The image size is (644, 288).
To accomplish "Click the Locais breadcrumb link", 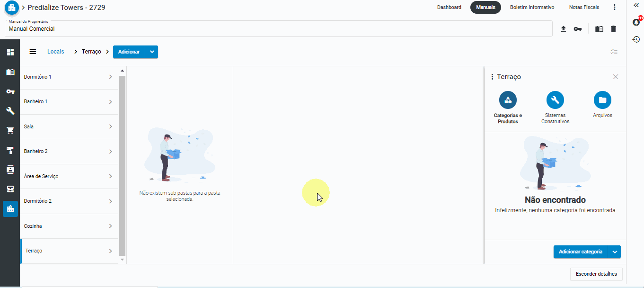I will coord(56,52).
